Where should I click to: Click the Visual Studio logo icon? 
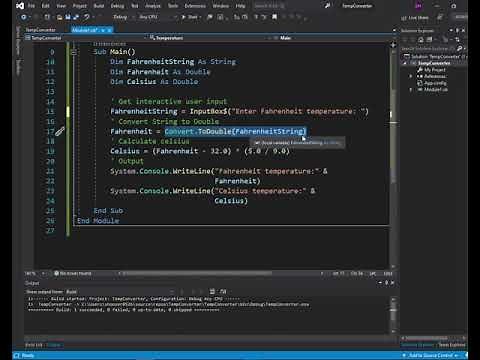20,6
